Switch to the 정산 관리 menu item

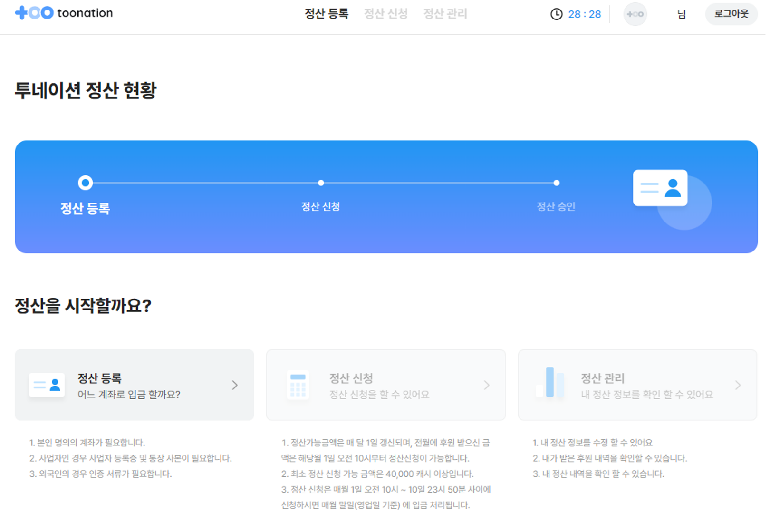(444, 14)
